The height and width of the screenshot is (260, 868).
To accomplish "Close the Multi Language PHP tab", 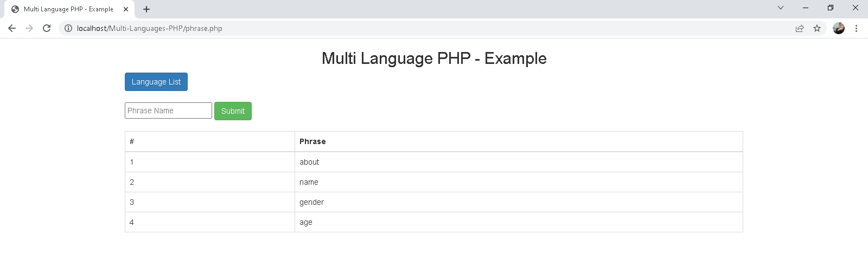I will 126,9.
